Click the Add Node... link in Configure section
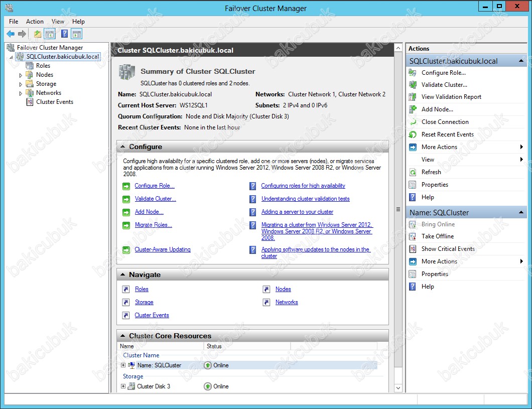The height and width of the screenshot is (409, 532). [149, 212]
